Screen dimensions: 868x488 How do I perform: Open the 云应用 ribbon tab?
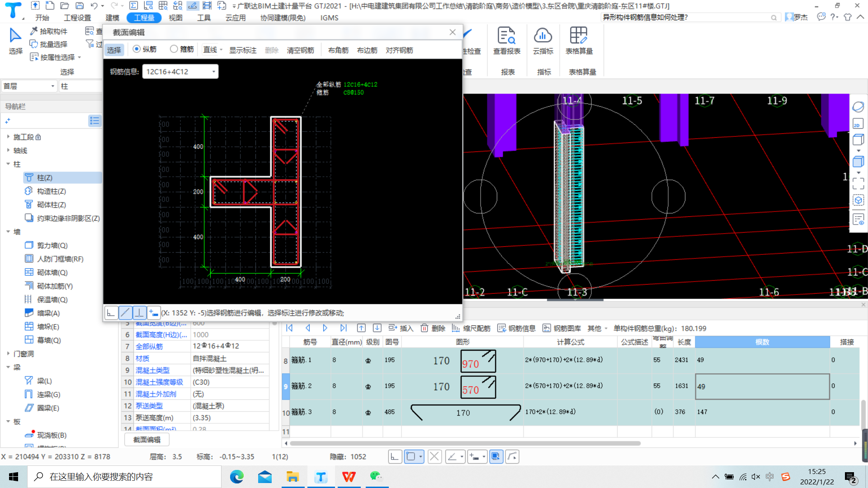[x=236, y=18]
